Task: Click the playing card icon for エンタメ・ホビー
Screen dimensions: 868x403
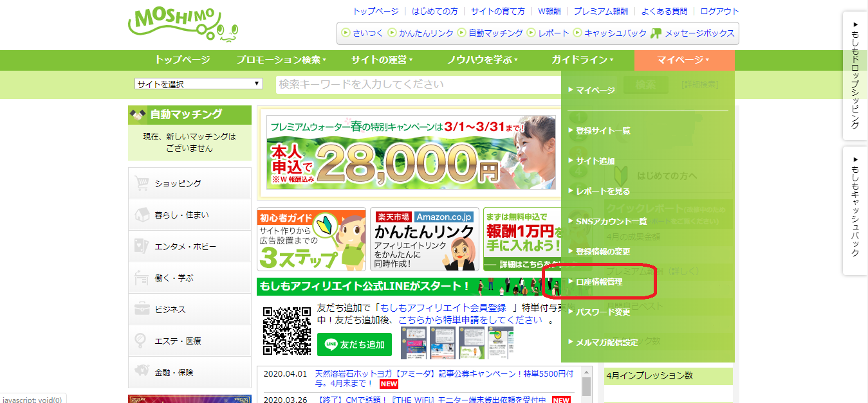Action: (x=142, y=247)
